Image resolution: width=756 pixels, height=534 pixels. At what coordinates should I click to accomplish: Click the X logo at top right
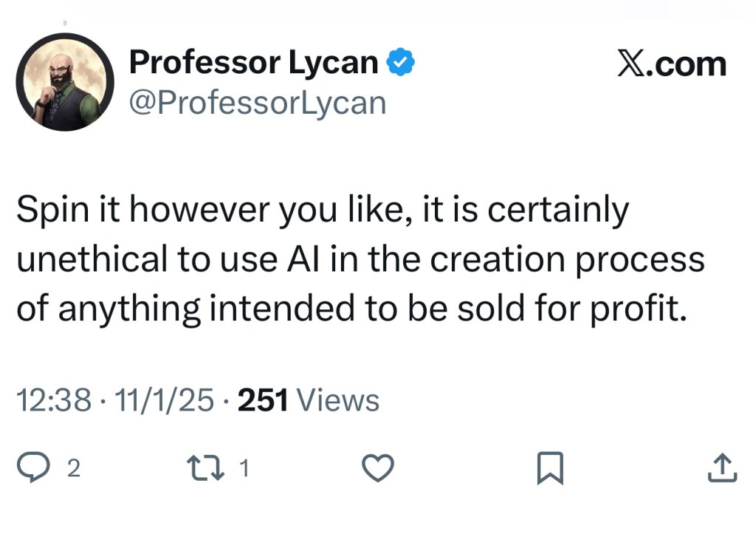point(632,64)
